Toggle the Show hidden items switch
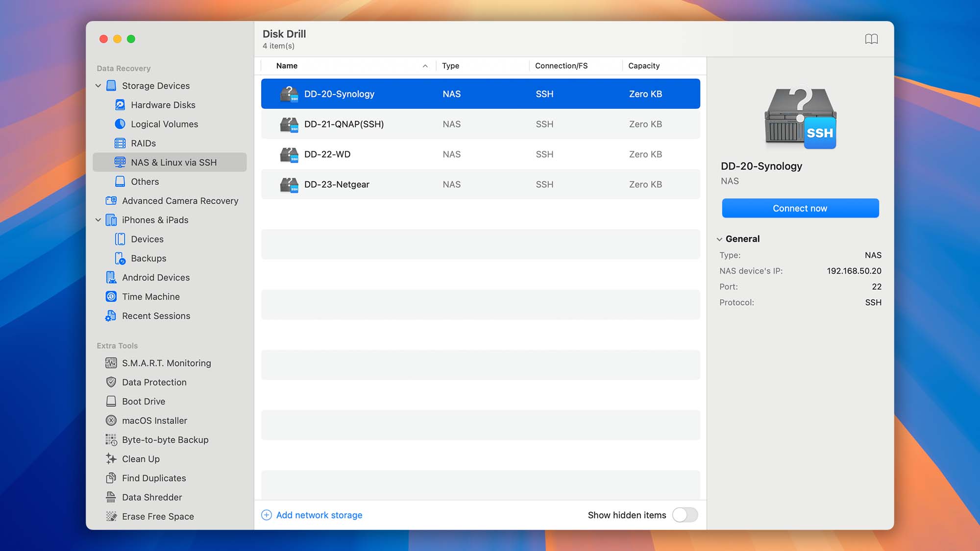980x551 pixels. coord(685,515)
